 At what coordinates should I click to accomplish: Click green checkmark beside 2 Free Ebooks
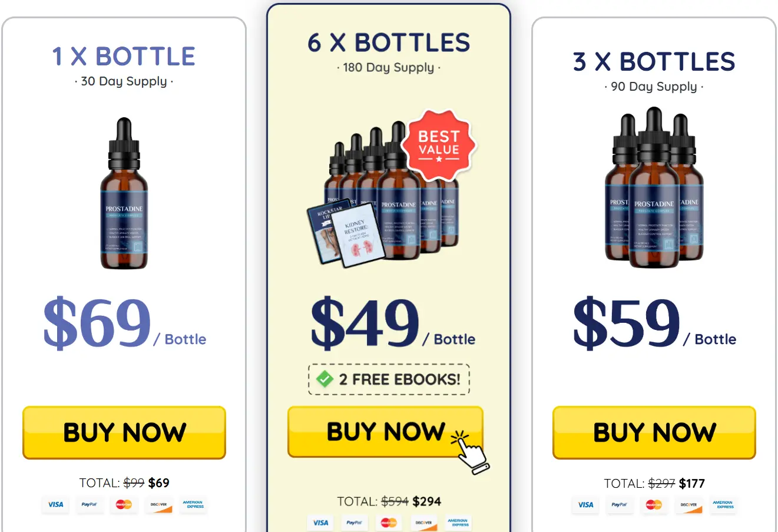325,379
